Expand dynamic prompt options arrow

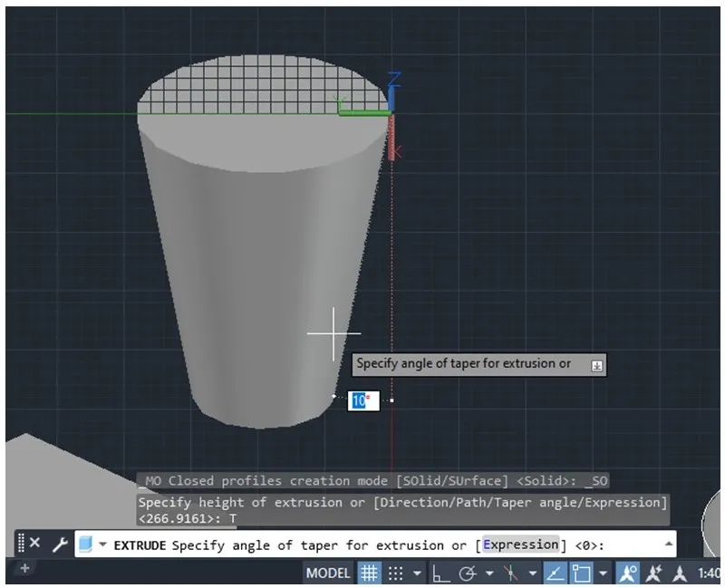(x=596, y=365)
